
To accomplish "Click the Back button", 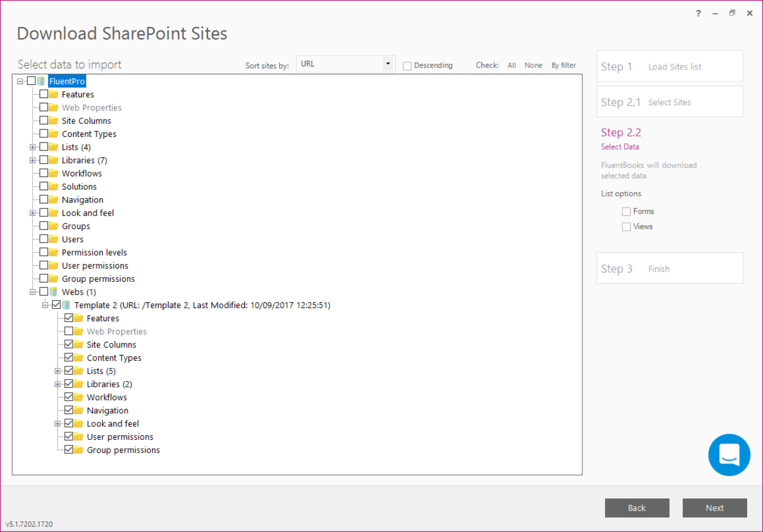I will (637, 508).
